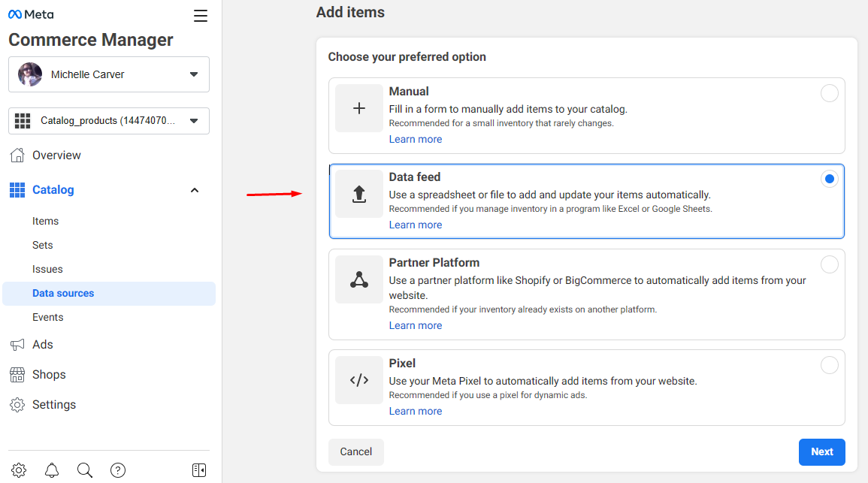Click the search magnifier icon
Image resolution: width=868 pixels, height=483 pixels.
[85, 470]
